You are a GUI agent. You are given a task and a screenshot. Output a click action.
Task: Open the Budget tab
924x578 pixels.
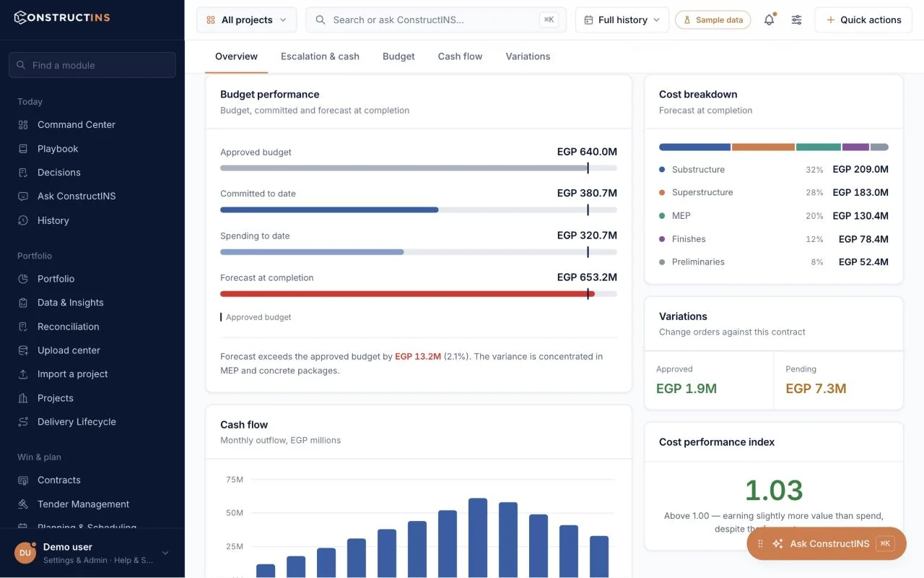click(398, 56)
